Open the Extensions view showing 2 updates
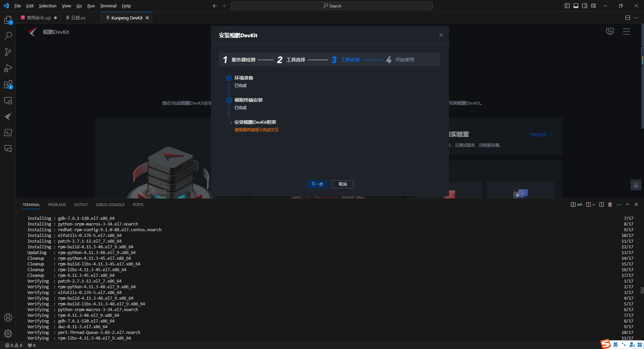The width and height of the screenshot is (644, 349). point(8,85)
